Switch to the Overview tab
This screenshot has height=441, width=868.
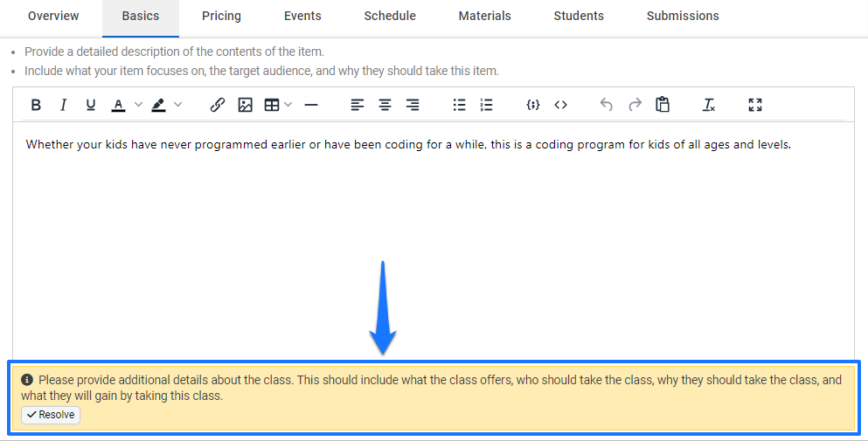click(x=53, y=16)
